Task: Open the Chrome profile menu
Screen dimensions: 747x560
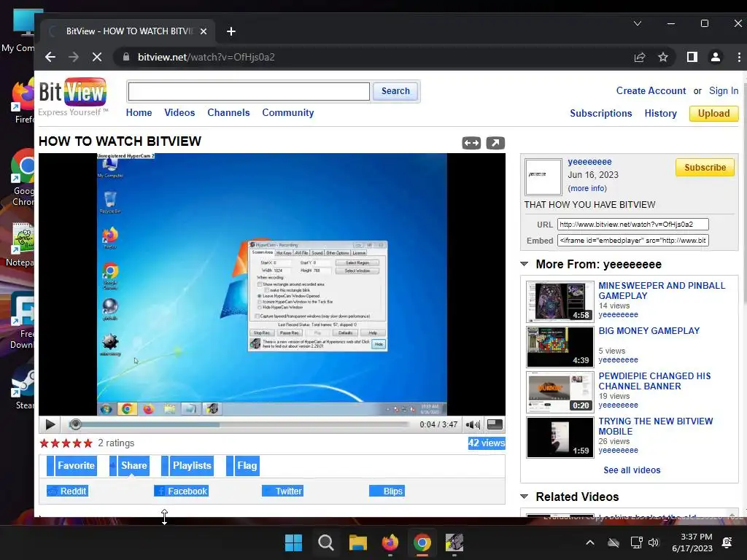Action: (x=716, y=57)
